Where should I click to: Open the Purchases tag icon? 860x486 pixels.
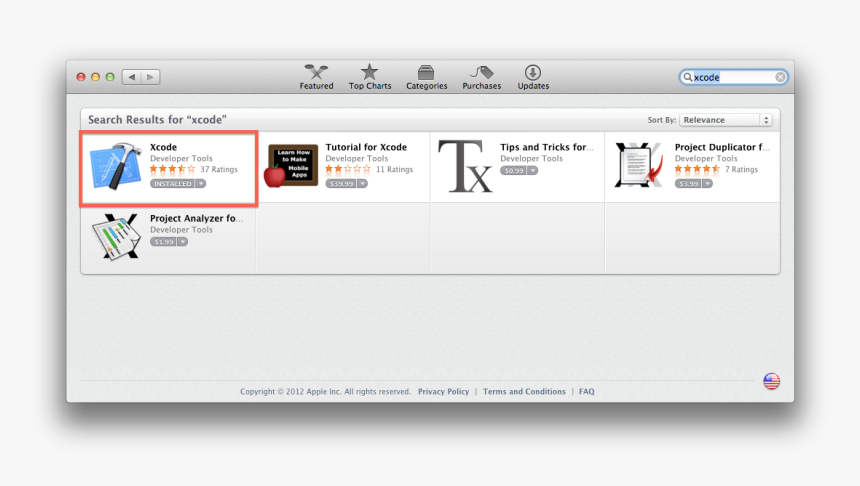coord(482,72)
